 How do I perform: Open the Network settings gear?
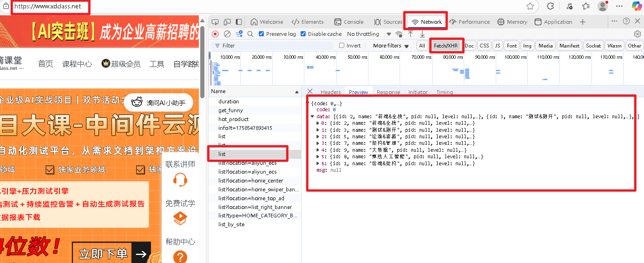[x=637, y=34]
